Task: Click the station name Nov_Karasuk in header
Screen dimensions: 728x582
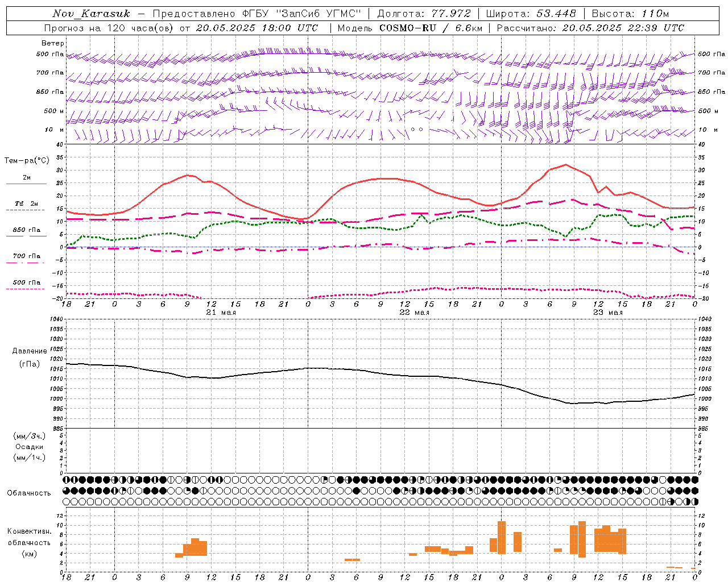Action: 91,14
